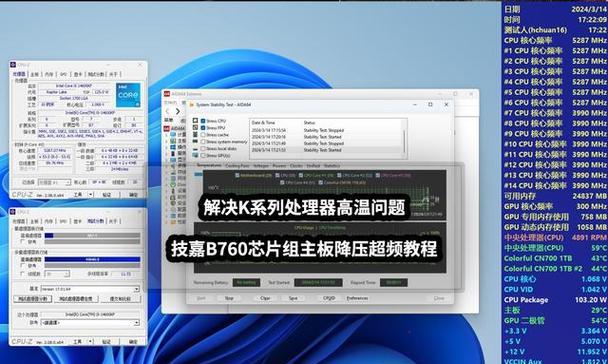Open the Cooling Fans tab
Image resolution: width=608 pixels, height=364 pixels.
point(237,166)
